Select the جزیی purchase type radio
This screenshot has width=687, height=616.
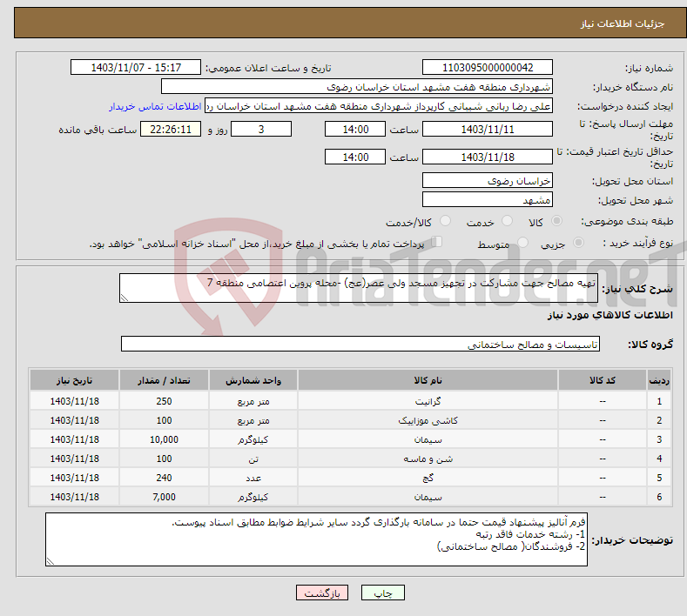[578, 243]
